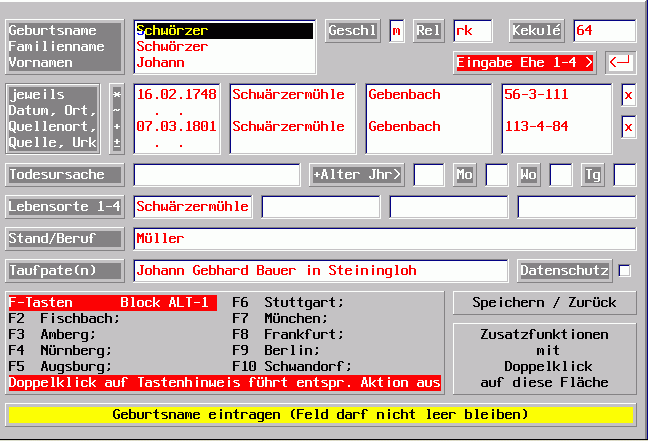Viewport: 648px width, 441px height.
Task: Click the +Alter Jhr> age button
Action: tap(358, 175)
